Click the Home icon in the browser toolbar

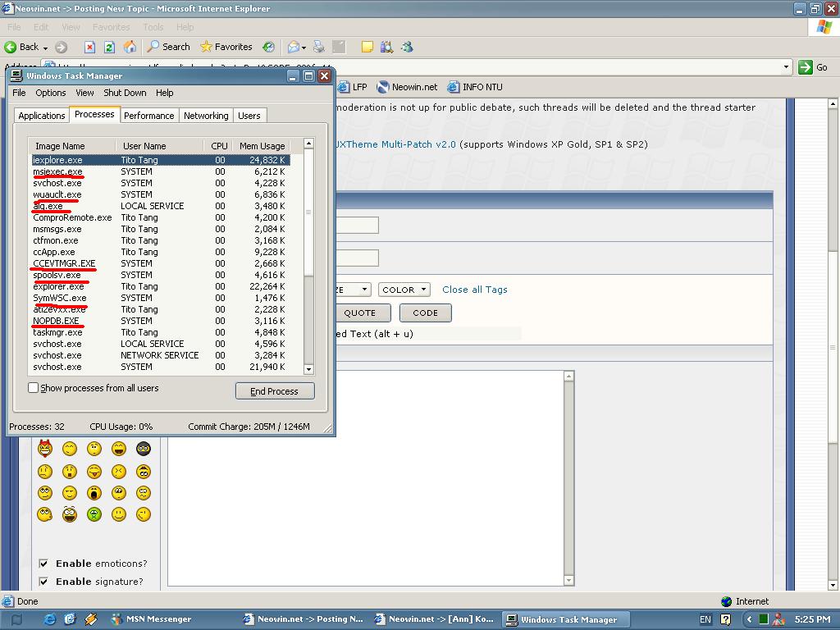coord(130,47)
